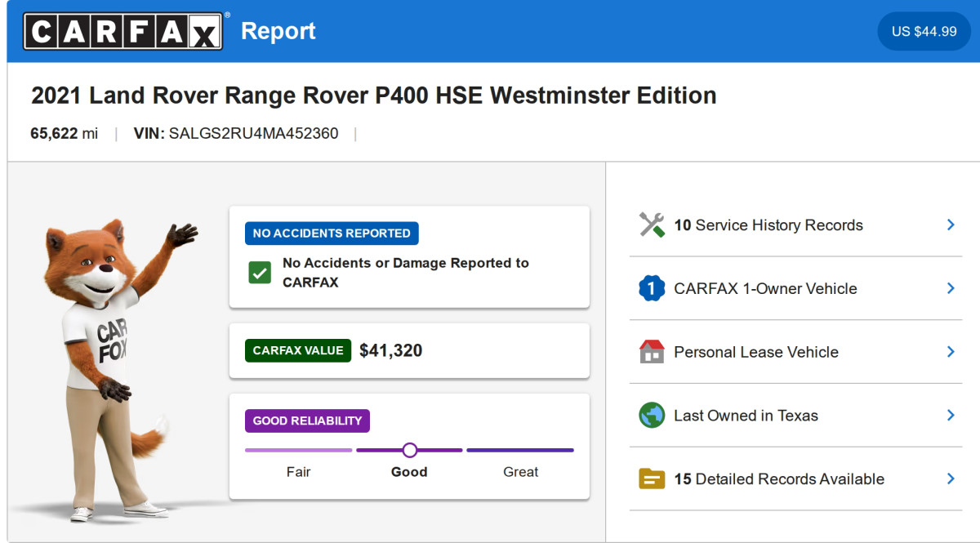
Task: Click the VIN number SALGS2RU4MA452360
Action: point(253,133)
